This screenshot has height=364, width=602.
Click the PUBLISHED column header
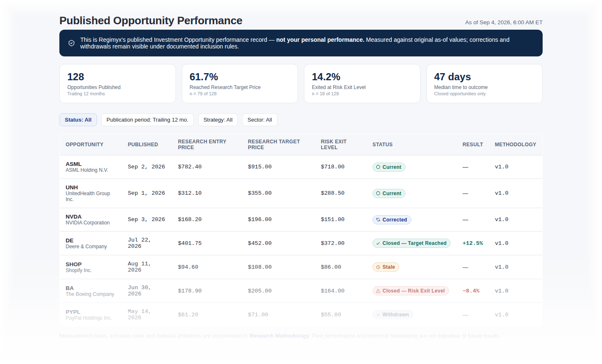[143, 145]
